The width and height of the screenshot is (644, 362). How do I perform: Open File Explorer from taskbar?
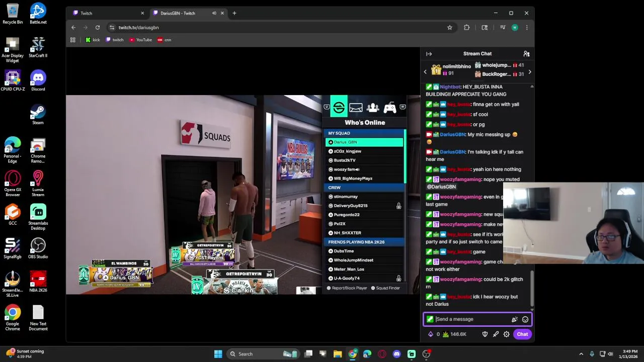[x=338, y=354]
